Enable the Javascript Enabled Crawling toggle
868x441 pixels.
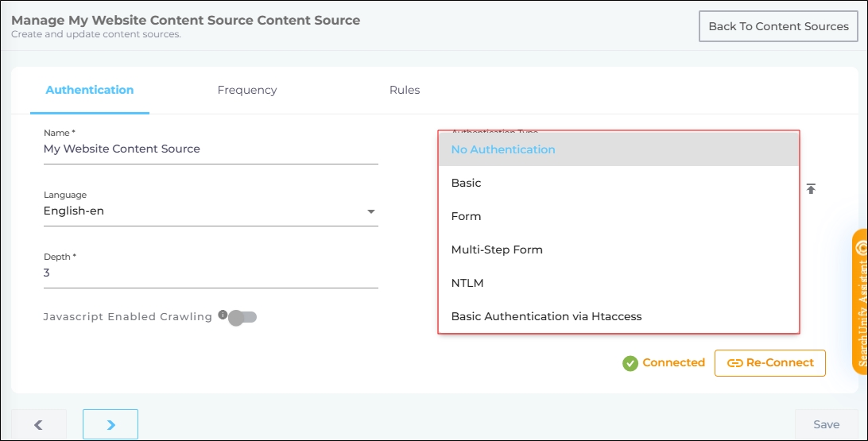click(242, 318)
